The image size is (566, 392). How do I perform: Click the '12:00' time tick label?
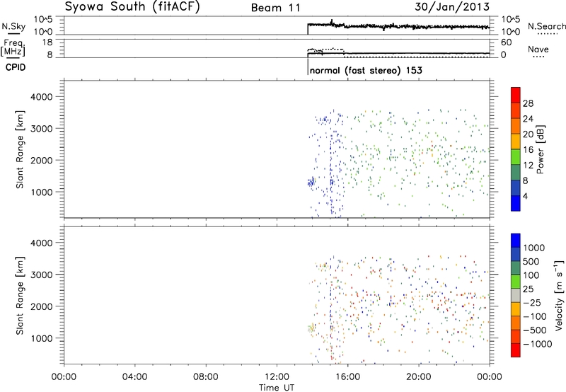(277, 377)
